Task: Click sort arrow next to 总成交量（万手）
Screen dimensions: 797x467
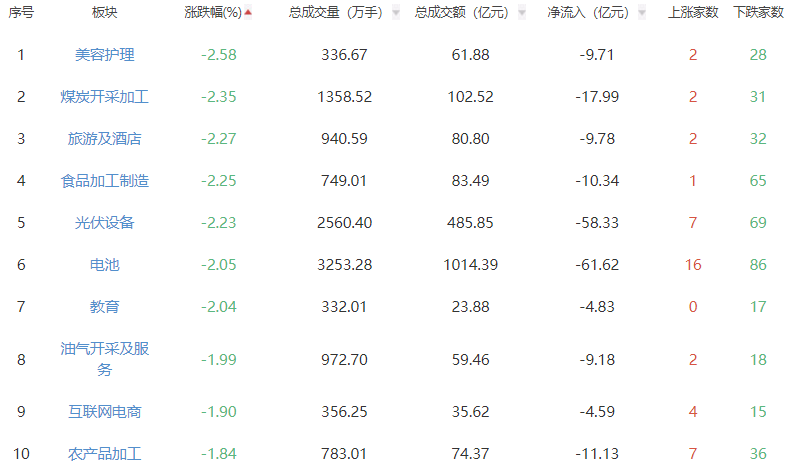Action: (396, 13)
